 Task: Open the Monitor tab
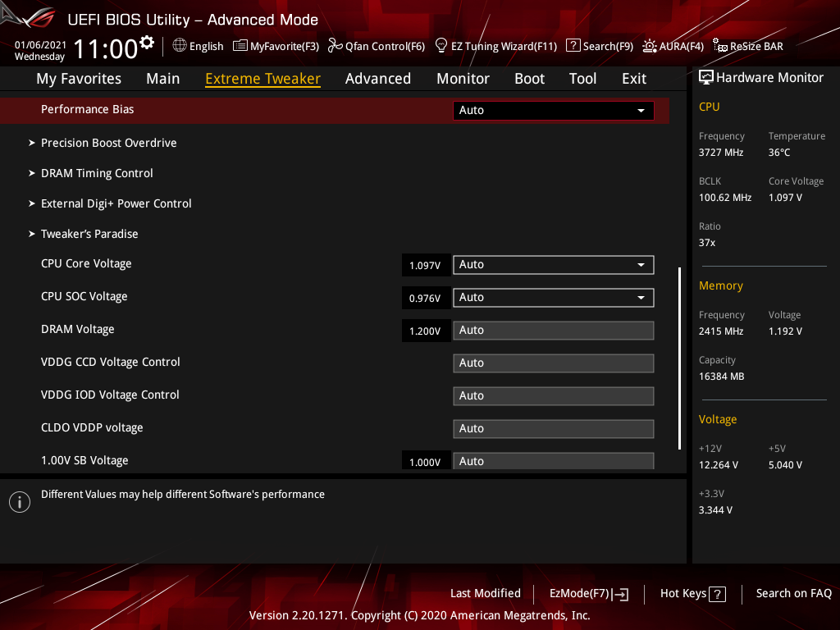tap(463, 79)
